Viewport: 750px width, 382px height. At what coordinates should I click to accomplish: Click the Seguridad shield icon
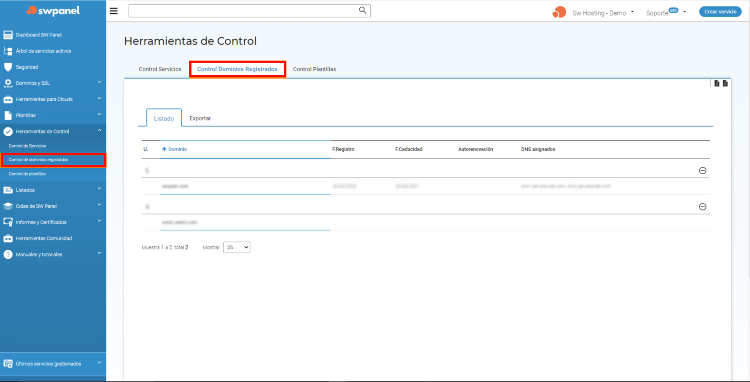[x=8, y=67]
